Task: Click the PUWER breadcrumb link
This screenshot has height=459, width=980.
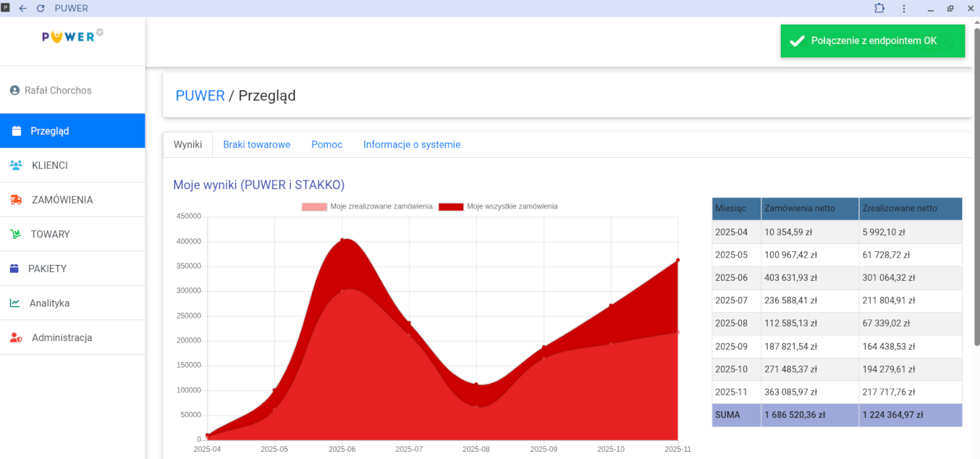Action: point(200,96)
